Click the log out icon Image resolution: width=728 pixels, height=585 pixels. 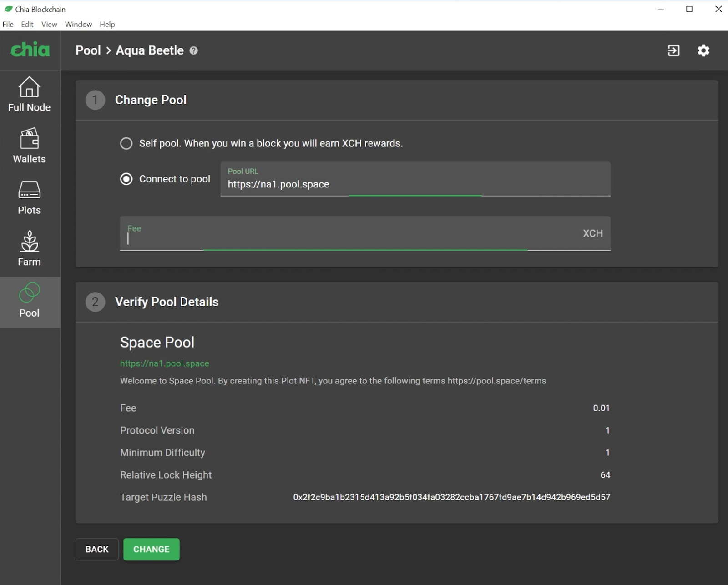tap(673, 50)
